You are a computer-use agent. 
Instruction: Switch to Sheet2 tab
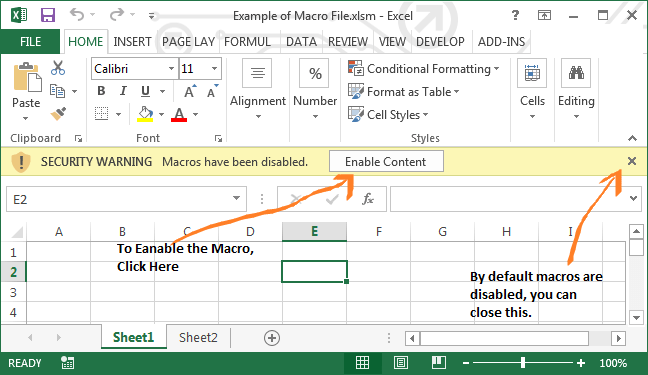pyautogui.click(x=198, y=338)
